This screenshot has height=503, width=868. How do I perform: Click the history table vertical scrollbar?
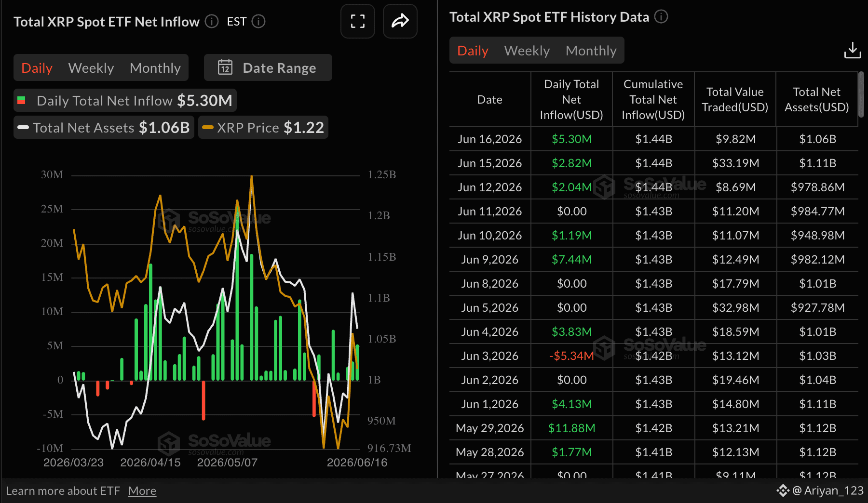(x=861, y=94)
